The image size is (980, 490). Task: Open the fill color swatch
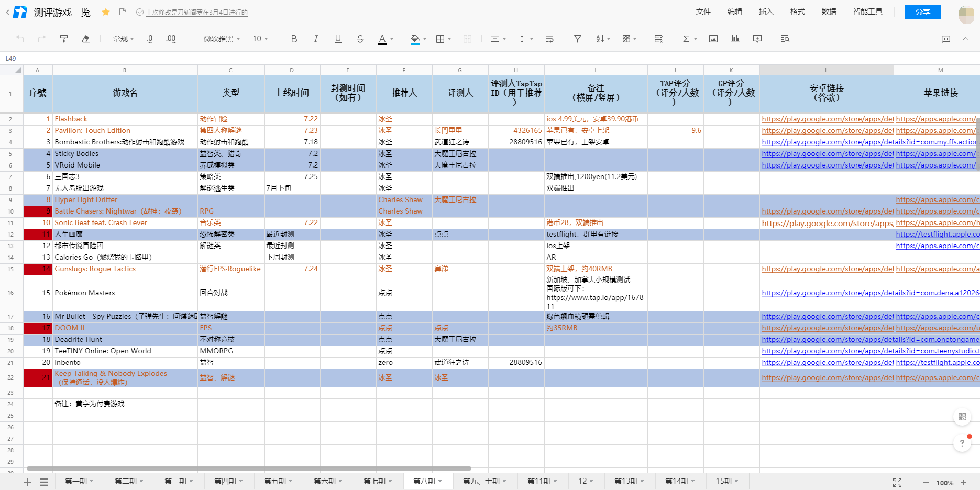(415, 39)
